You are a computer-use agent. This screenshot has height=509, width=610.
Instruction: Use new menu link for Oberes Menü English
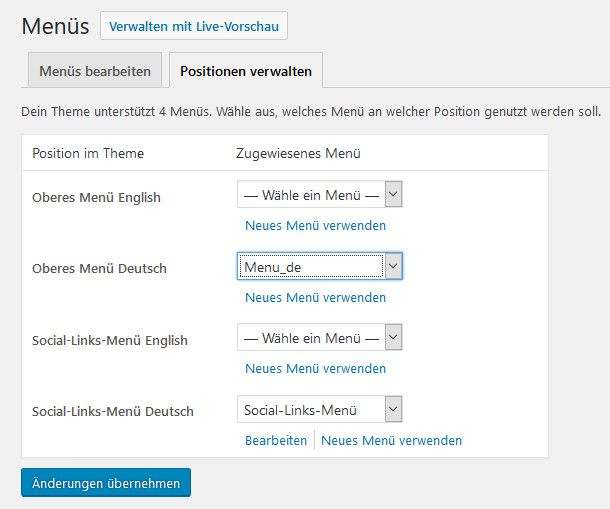pyautogui.click(x=316, y=225)
